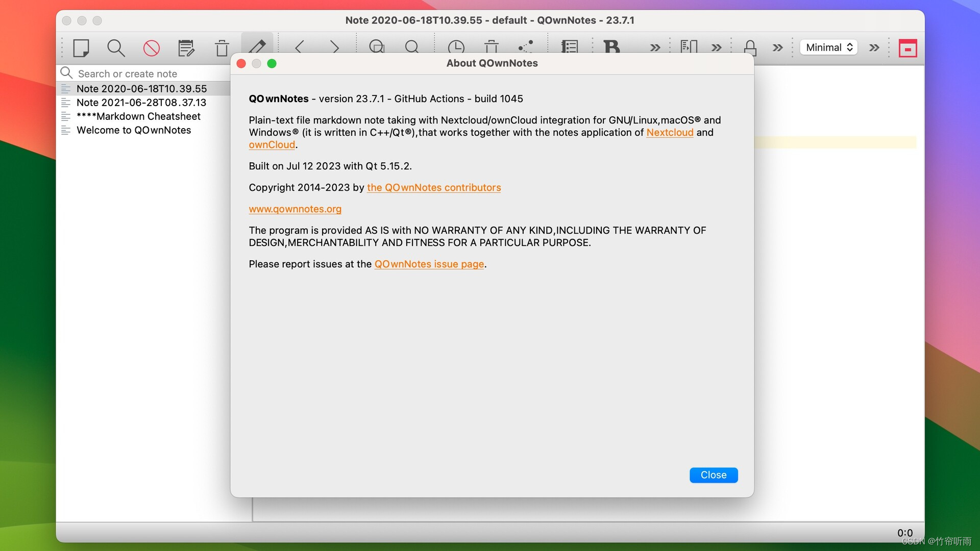The image size is (980, 551).
Task: Expand overflow chevrons after split icon
Action: point(716,47)
